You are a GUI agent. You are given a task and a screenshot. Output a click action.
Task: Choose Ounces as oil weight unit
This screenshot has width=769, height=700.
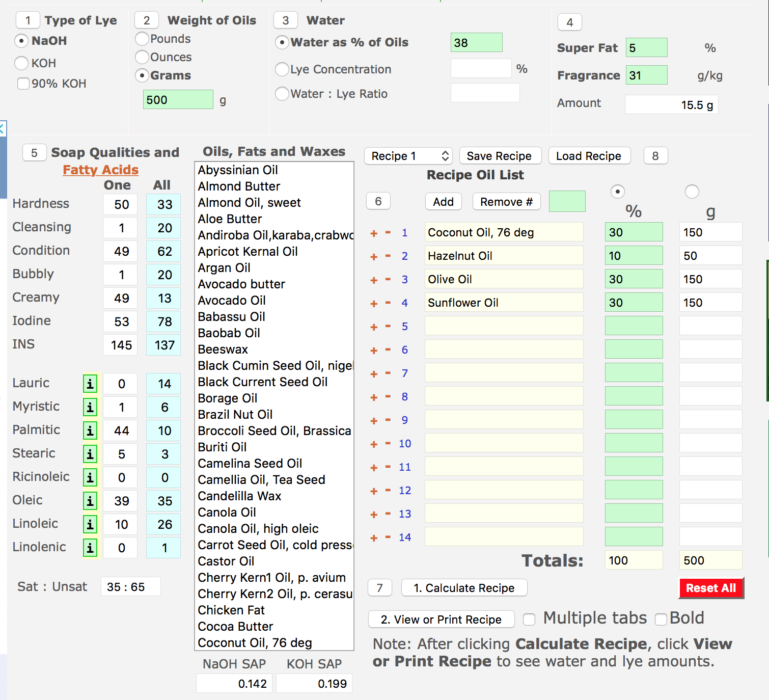[142, 57]
